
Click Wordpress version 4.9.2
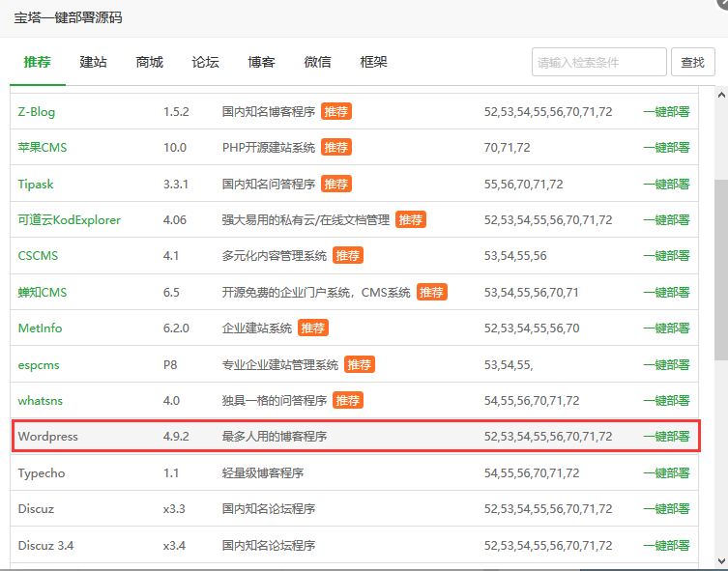point(176,437)
